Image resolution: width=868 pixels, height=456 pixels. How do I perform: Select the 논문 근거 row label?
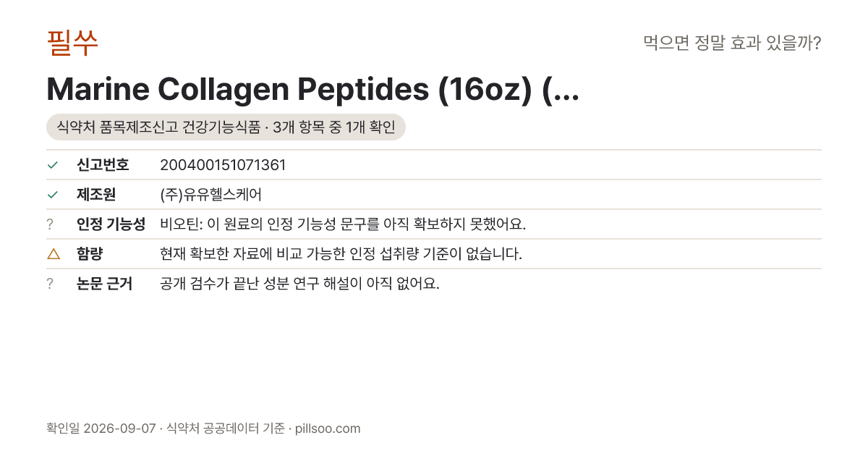point(104,284)
